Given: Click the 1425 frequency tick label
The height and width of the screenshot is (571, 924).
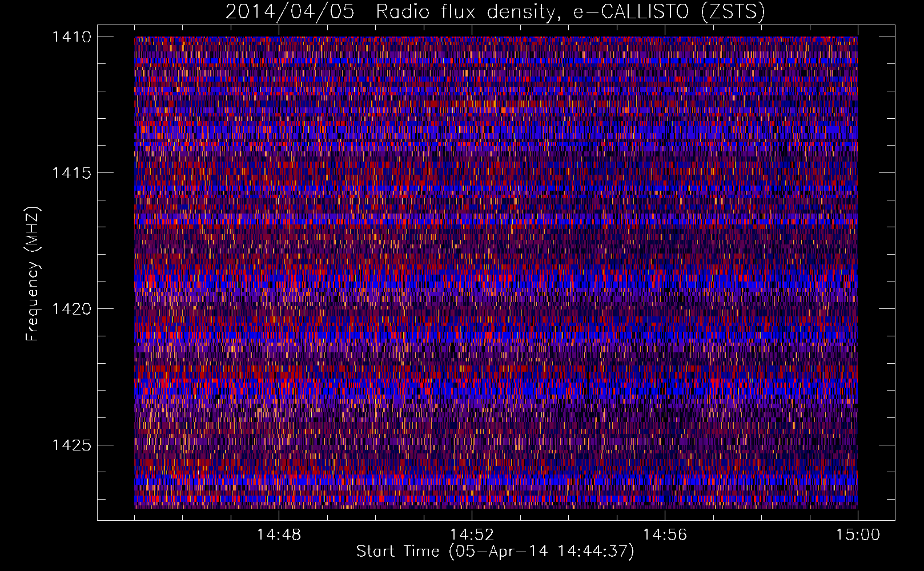Looking at the screenshot, I should 72,445.
